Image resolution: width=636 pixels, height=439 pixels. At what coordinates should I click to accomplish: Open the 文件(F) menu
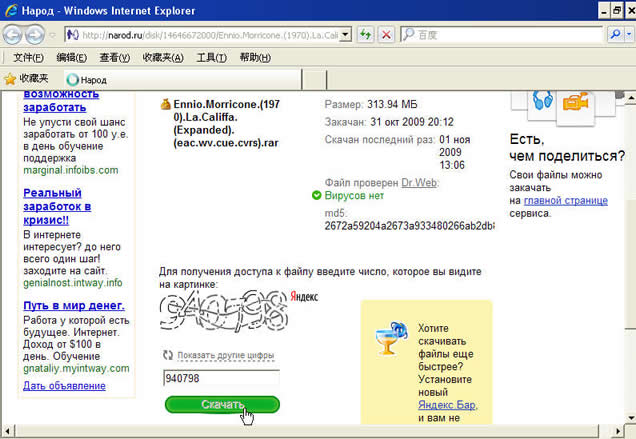tap(28, 58)
